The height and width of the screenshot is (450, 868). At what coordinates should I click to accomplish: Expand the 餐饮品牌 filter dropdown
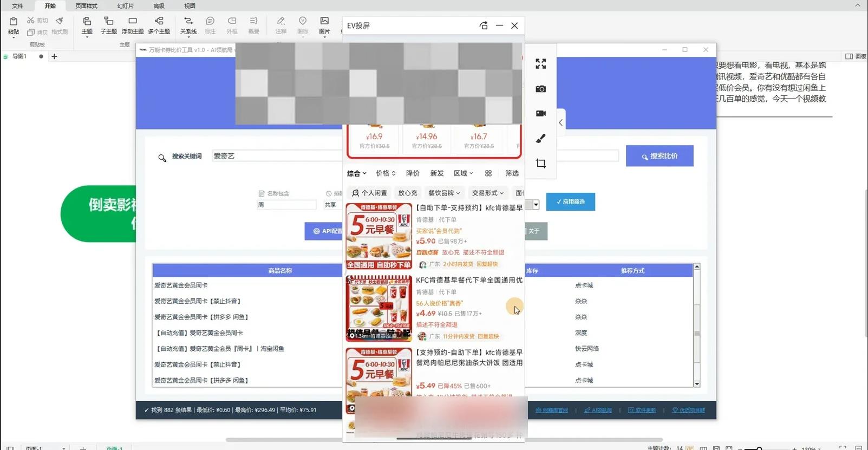[444, 193]
